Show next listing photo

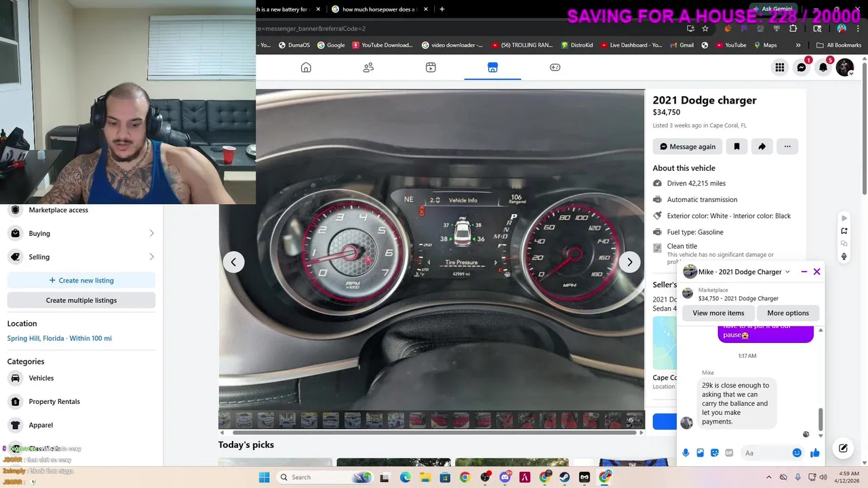pos(629,262)
